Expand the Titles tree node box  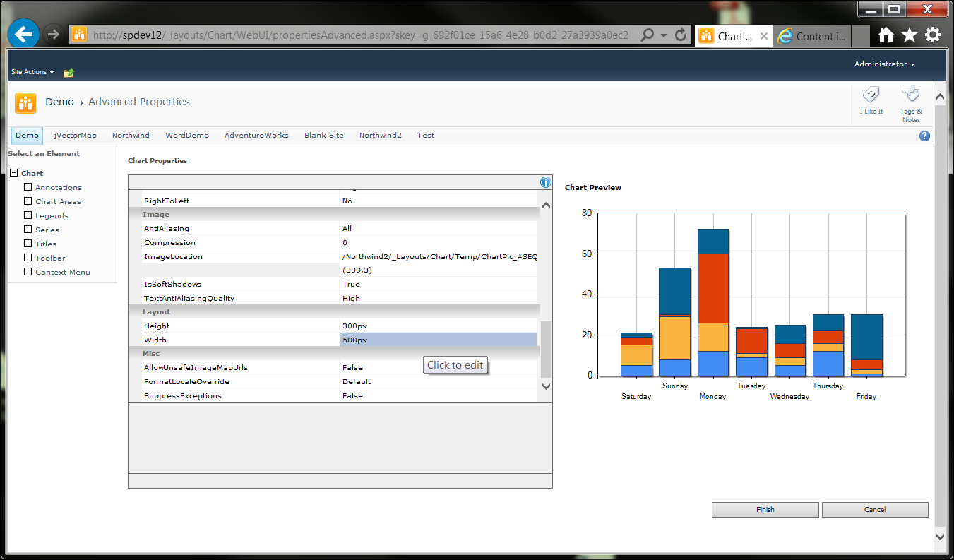(28, 244)
